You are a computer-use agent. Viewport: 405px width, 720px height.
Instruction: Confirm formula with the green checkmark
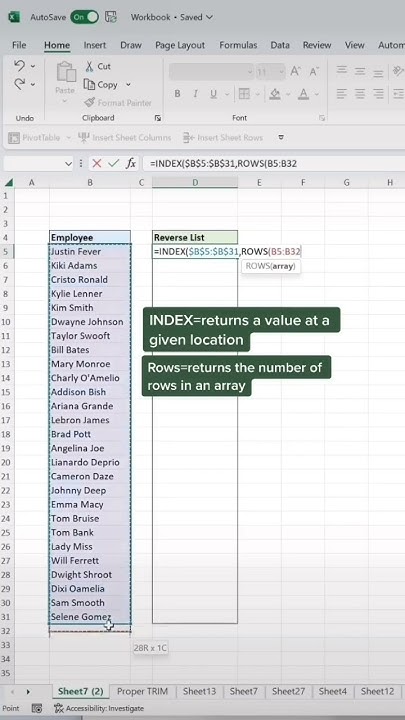pyautogui.click(x=113, y=163)
